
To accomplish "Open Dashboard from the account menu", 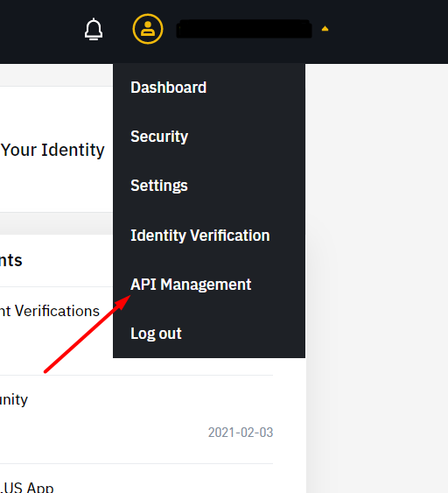I will coord(169,88).
